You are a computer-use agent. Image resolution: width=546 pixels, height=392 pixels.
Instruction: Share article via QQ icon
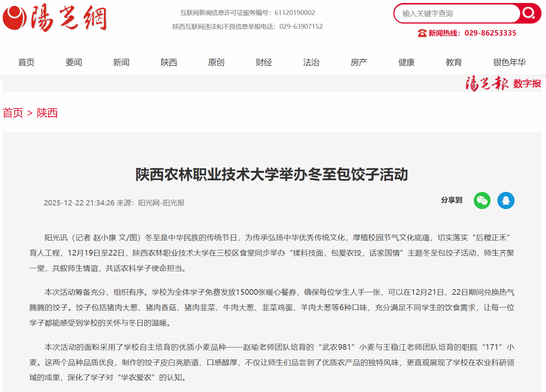506,200
